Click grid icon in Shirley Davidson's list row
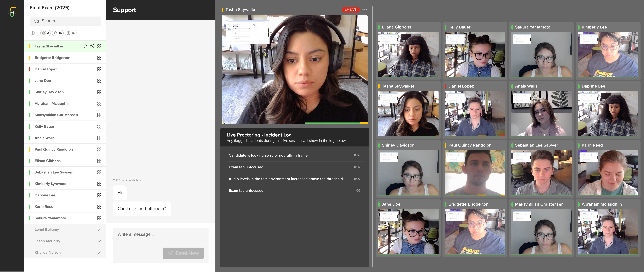The image size is (644, 272). click(x=99, y=92)
